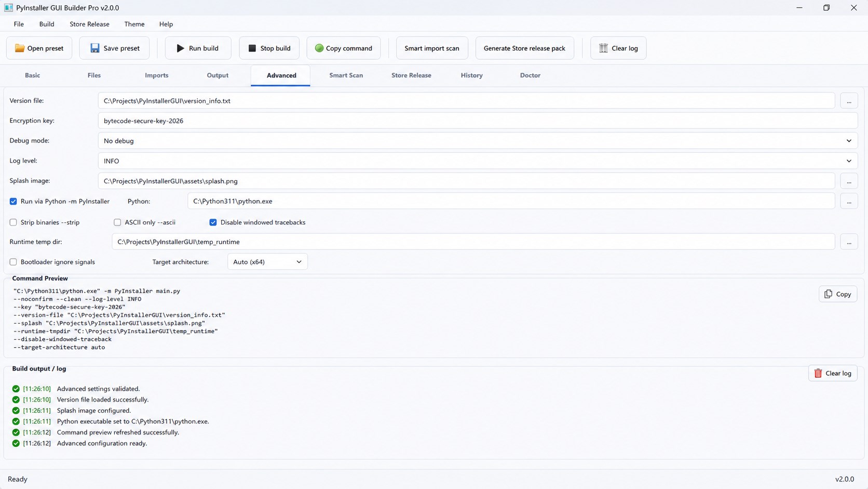Image resolution: width=868 pixels, height=489 pixels.
Task: Open the Debug mode dropdown
Action: (x=478, y=141)
